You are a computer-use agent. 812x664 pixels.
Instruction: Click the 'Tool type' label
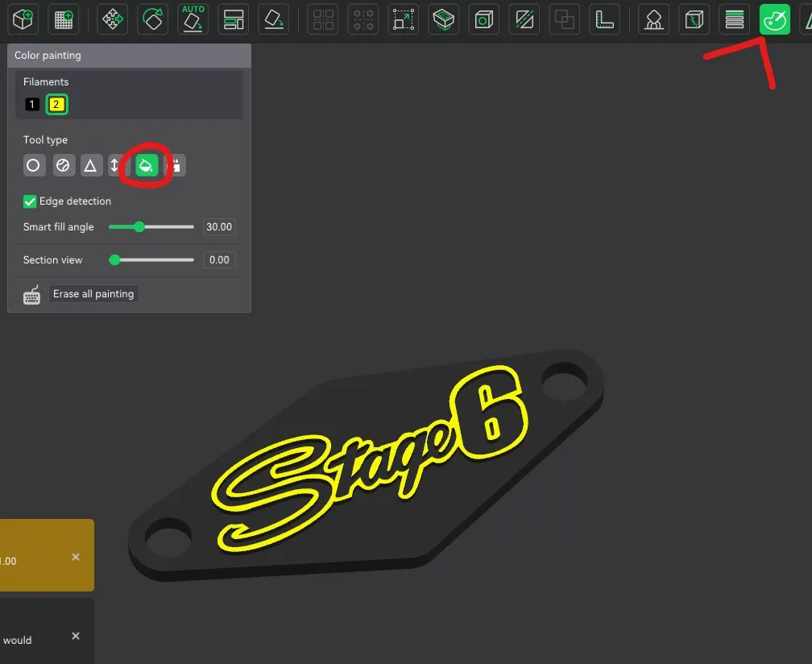pos(45,140)
